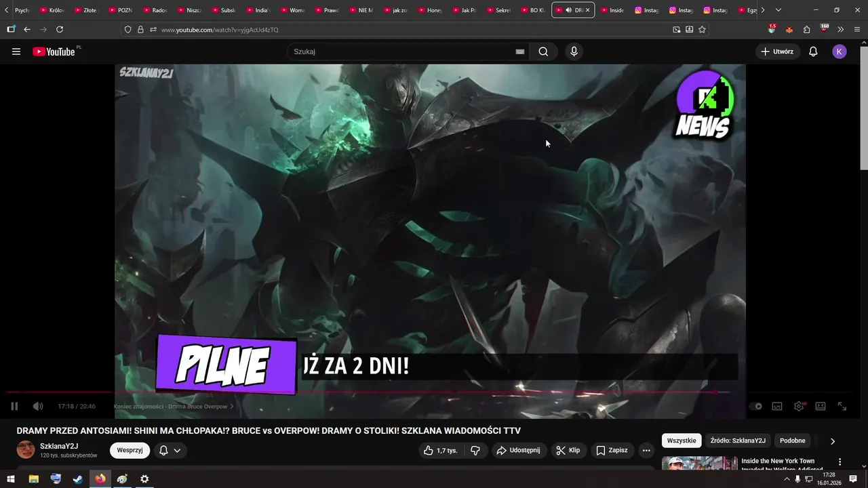Select the Źródło: SzklanaY2J chip
Viewport: 868px width, 488px height.
(738, 441)
